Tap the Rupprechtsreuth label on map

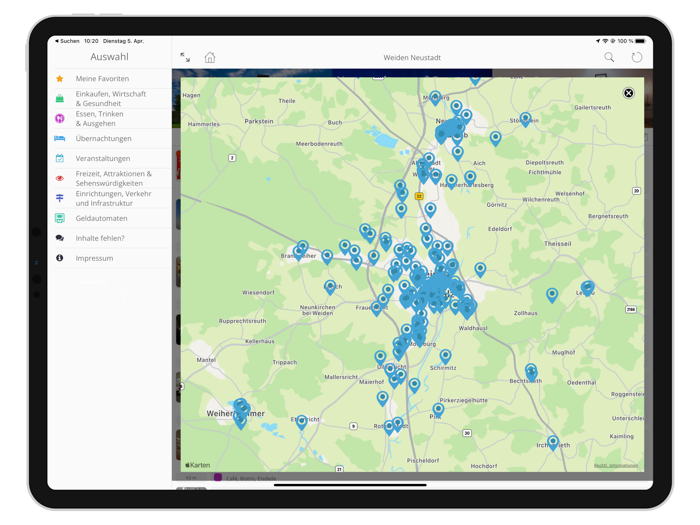coord(242,321)
